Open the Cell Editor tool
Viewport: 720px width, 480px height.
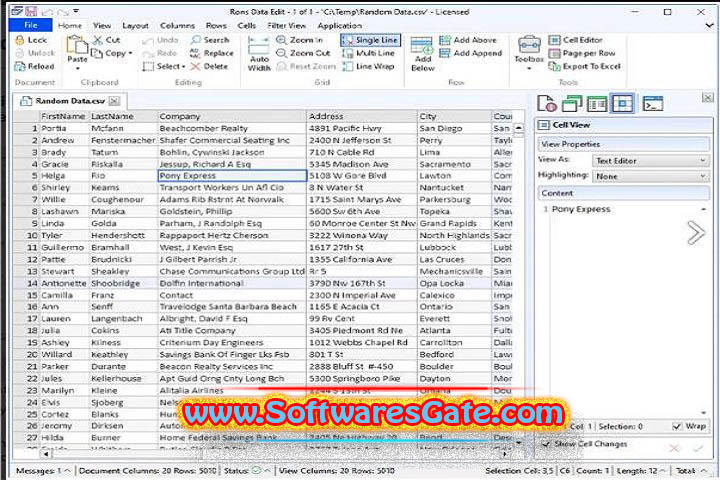pos(576,40)
